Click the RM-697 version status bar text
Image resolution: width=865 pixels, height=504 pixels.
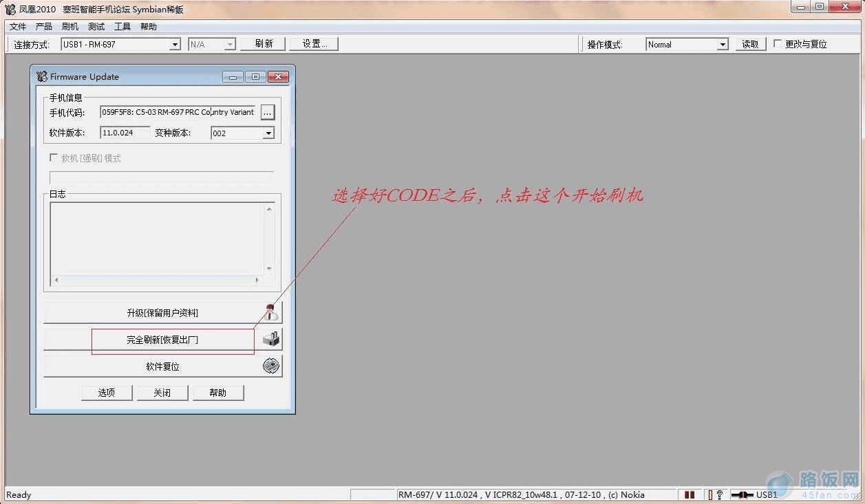521,494
